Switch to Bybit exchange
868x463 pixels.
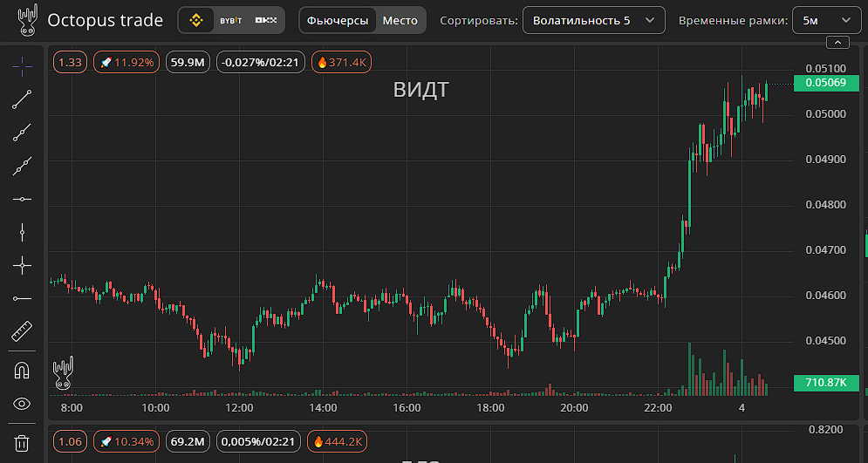tap(231, 20)
